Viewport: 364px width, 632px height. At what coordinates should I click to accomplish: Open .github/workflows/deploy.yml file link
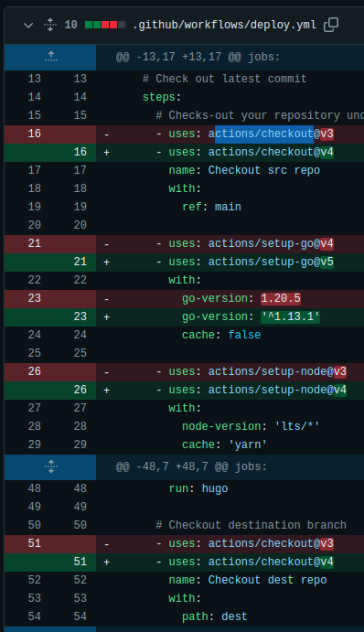point(224,25)
